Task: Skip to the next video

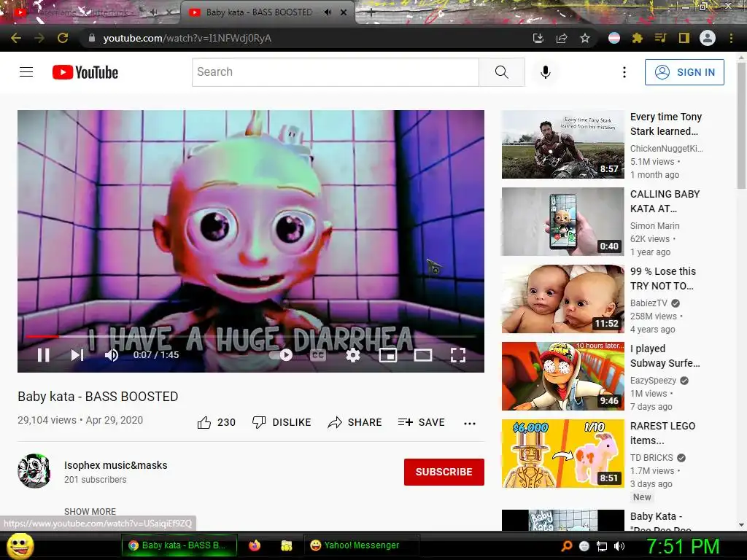Action: (77, 355)
